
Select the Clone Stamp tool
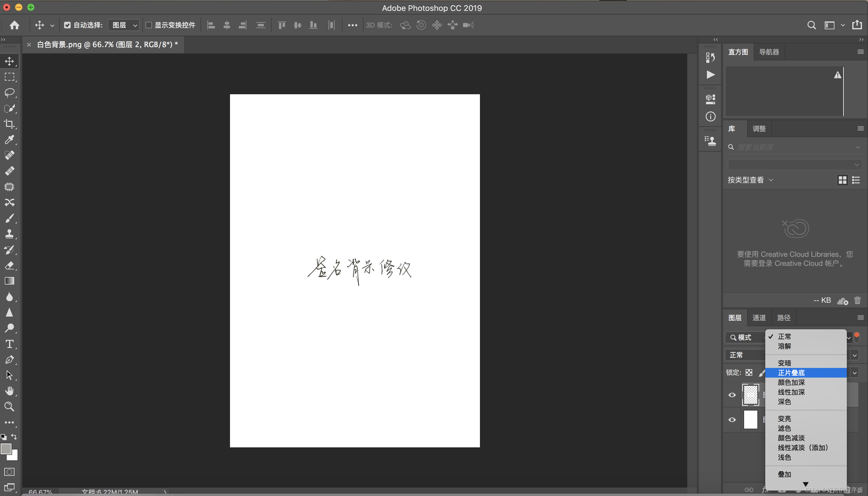(9, 234)
